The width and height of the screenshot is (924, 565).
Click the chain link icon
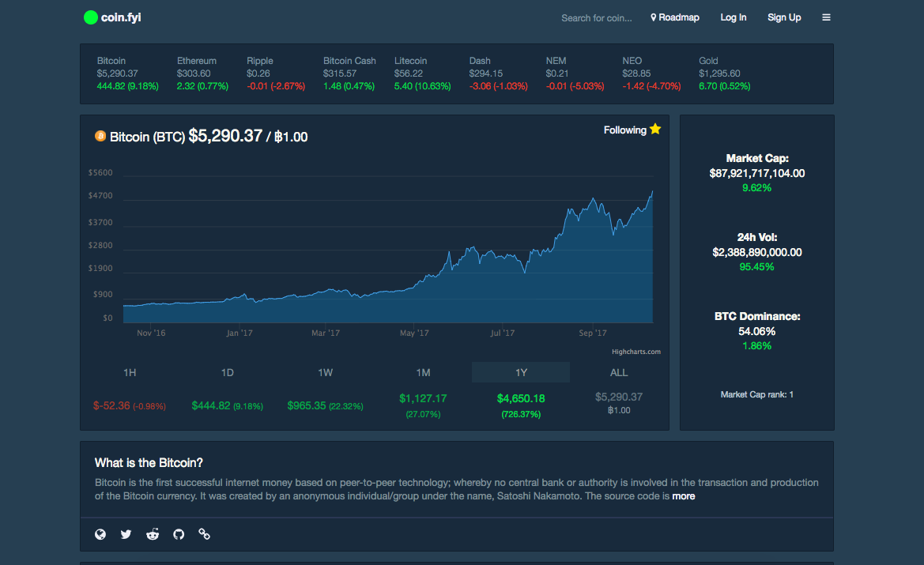point(205,534)
